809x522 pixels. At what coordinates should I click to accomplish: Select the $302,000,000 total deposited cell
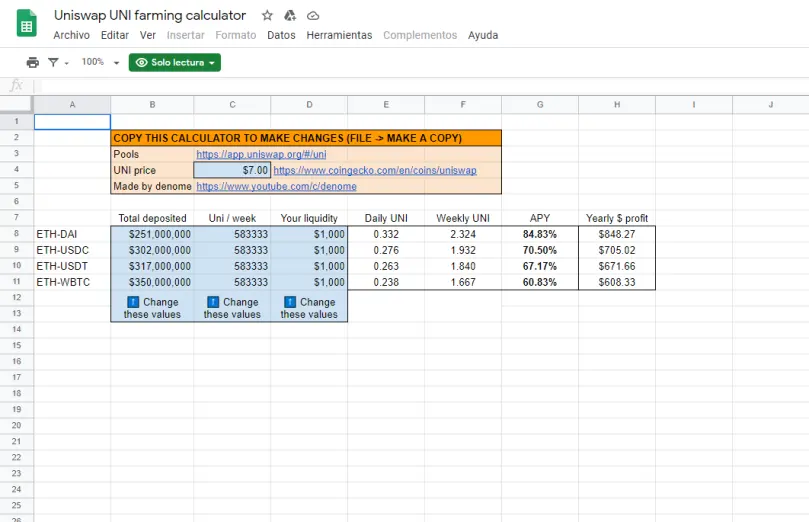(x=152, y=250)
